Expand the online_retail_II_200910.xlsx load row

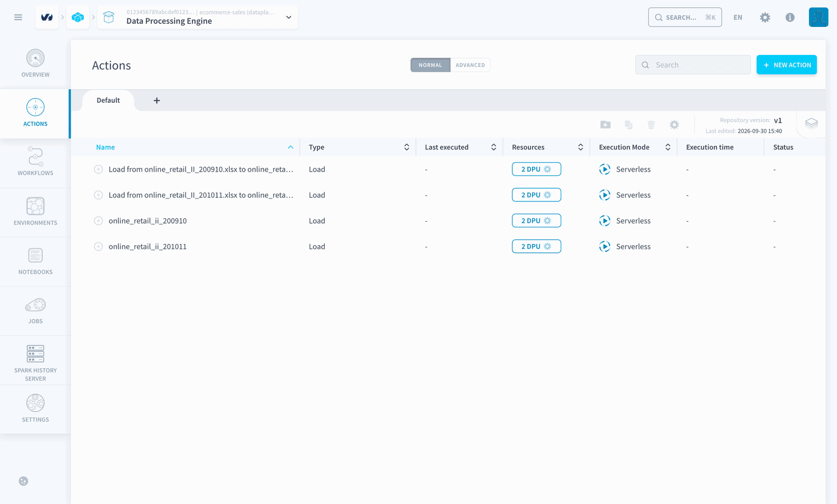click(99, 169)
